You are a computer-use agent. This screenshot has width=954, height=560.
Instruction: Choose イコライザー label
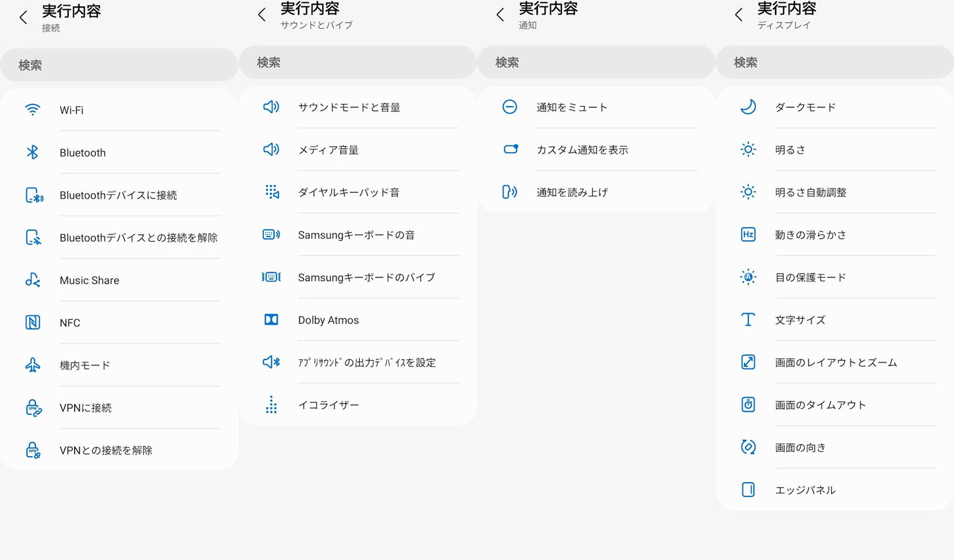pos(329,405)
